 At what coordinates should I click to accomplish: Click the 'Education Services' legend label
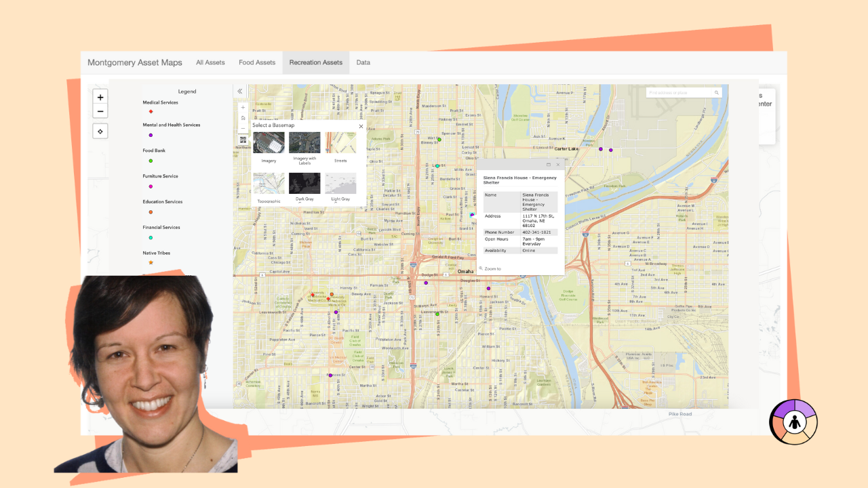(x=163, y=202)
